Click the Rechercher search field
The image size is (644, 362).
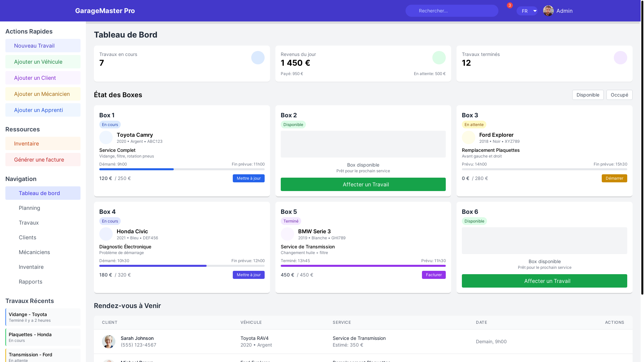coord(452,11)
